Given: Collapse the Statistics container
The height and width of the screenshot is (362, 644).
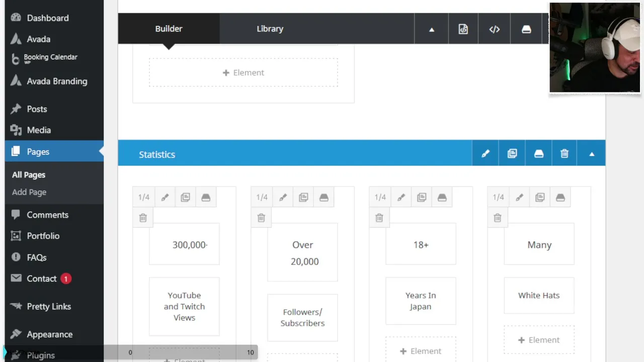Looking at the screenshot, I should [592, 154].
